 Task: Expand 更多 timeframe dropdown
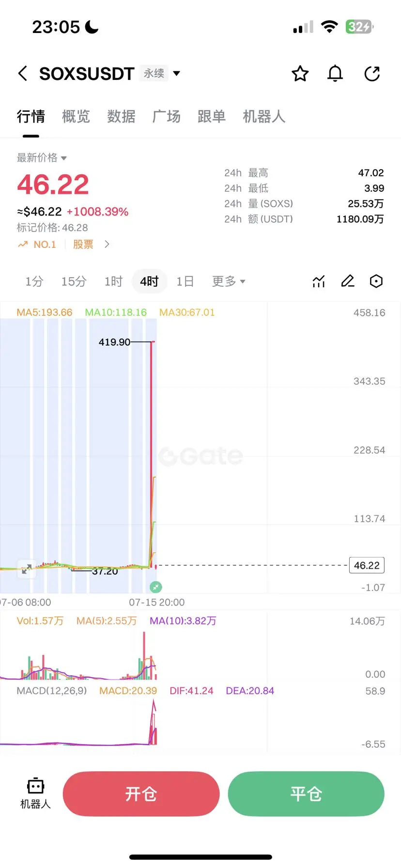pos(229,281)
